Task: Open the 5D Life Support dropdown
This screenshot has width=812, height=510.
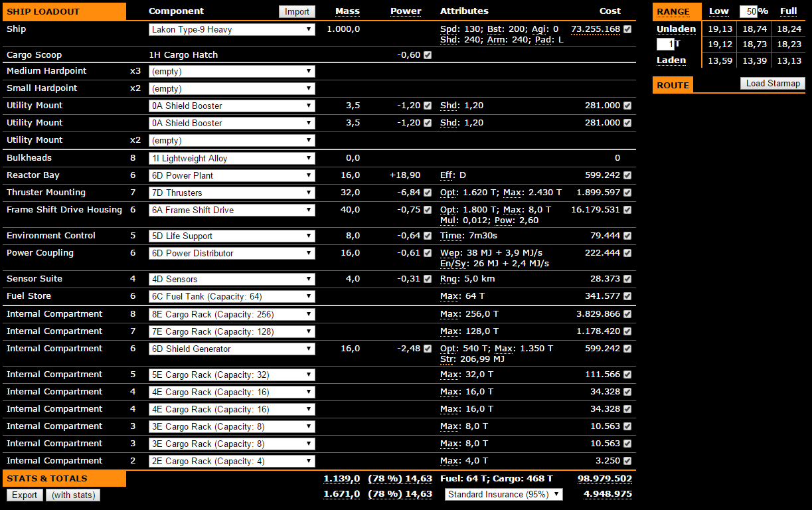Action: click(x=232, y=236)
